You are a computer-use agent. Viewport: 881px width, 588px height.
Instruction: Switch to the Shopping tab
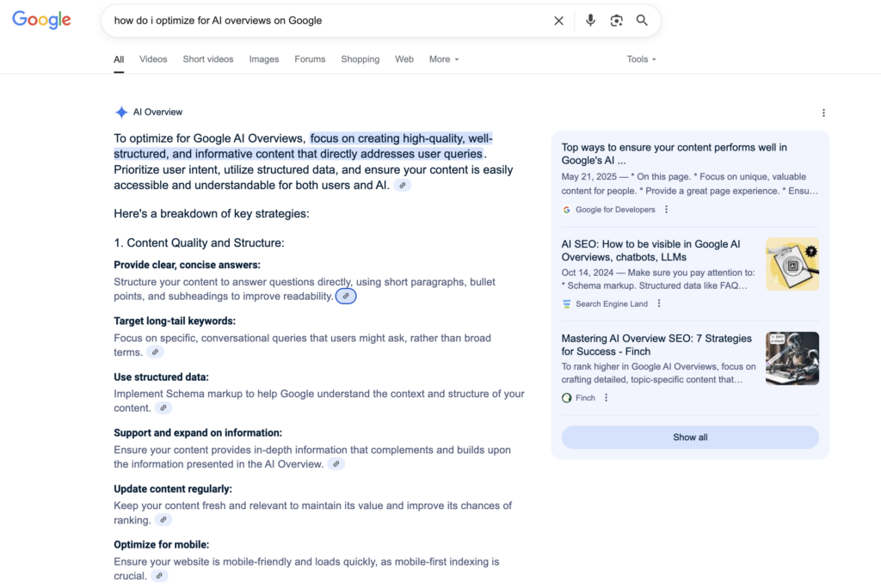pos(360,59)
